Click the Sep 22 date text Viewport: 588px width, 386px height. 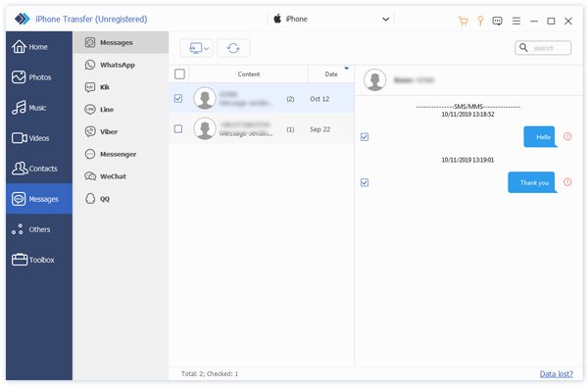[x=319, y=129]
